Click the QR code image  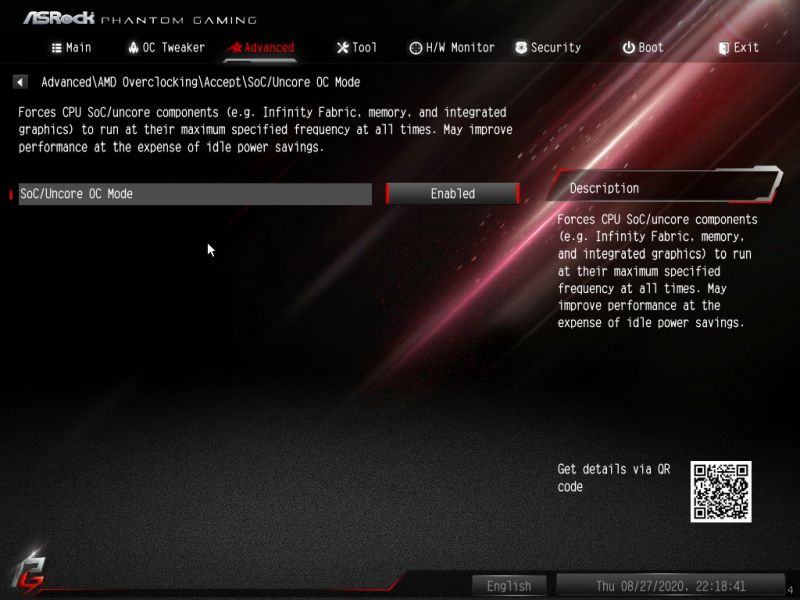point(720,492)
